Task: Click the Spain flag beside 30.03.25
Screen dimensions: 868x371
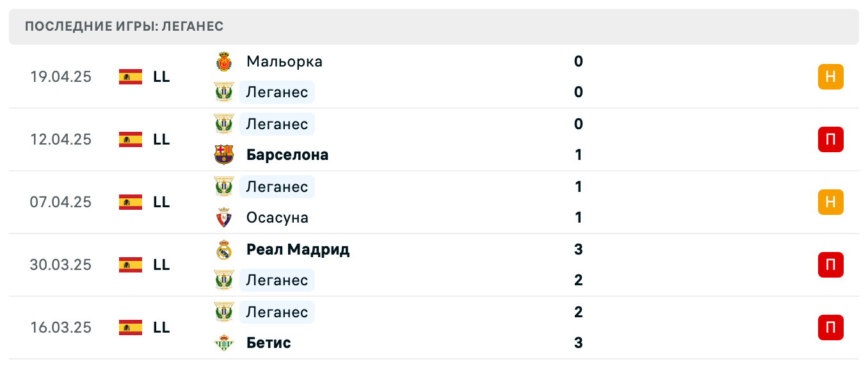Action: [130, 265]
